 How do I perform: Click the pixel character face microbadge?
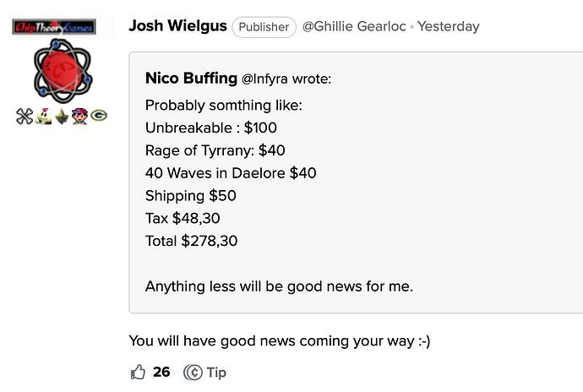coord(80,117)
